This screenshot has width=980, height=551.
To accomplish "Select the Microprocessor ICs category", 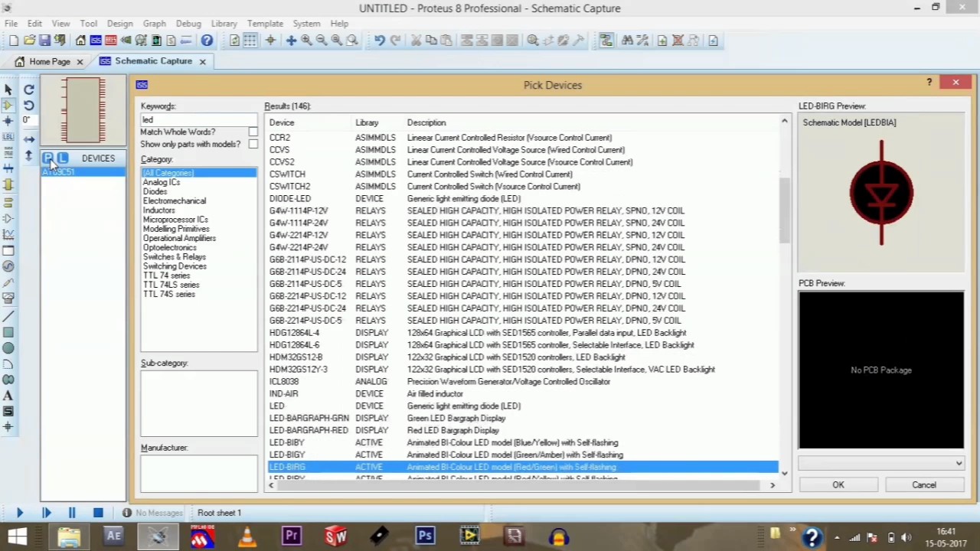I will (x=175, y=220).
